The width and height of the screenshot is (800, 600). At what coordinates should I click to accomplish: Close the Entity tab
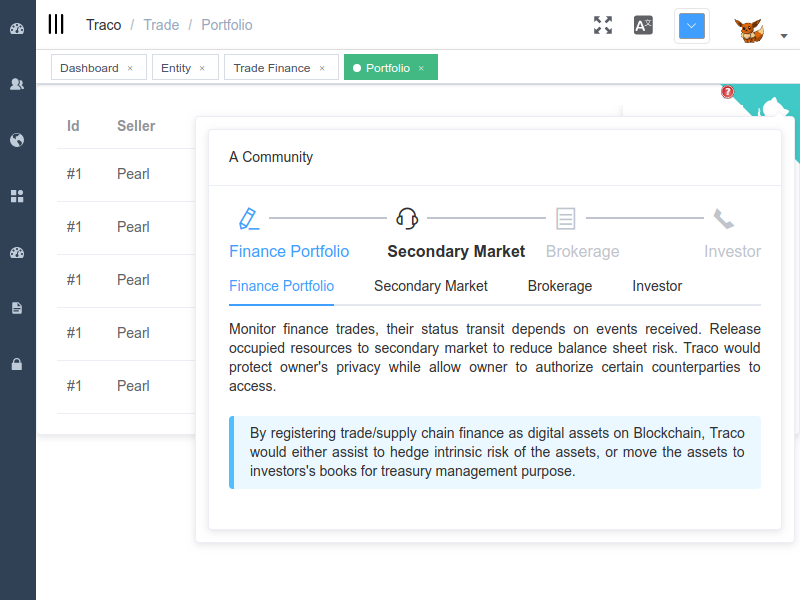202,68
